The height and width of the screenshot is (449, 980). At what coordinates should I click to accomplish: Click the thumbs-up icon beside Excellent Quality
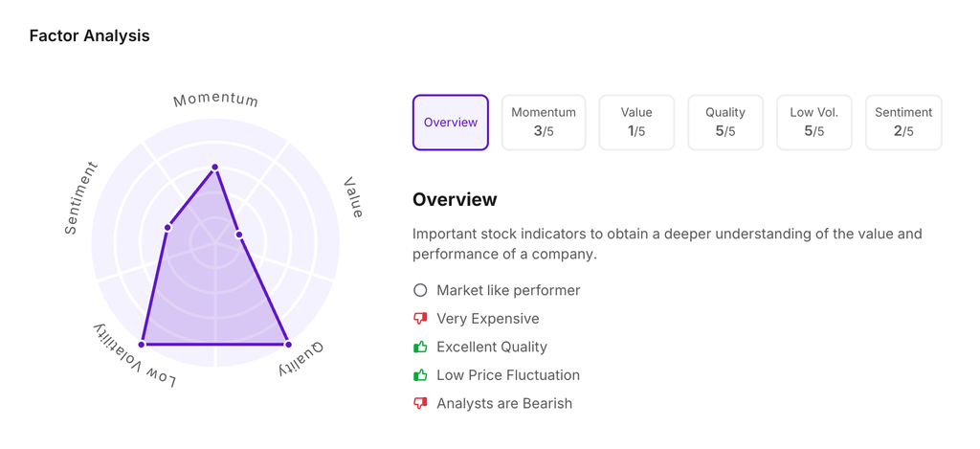click(420, 347)
